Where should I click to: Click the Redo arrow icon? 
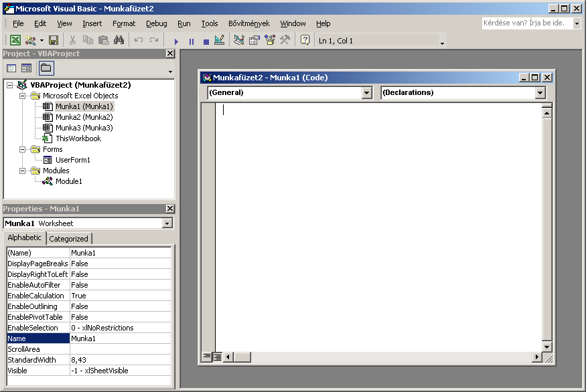point(154,40)
